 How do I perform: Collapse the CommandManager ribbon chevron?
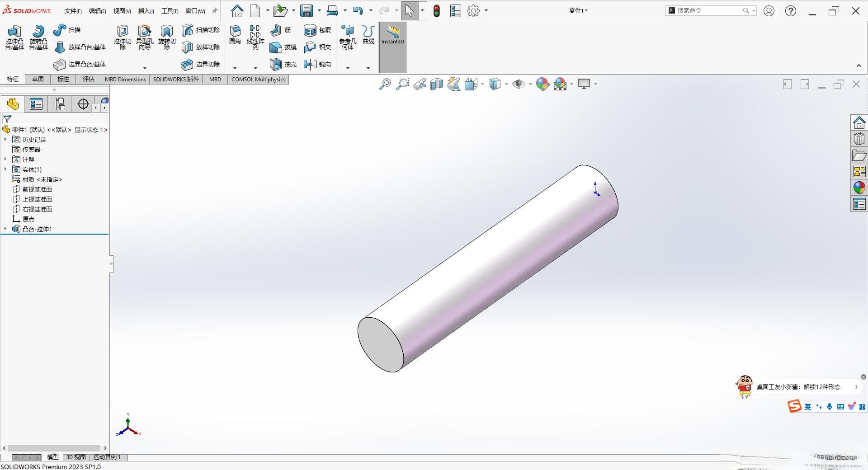coord(859,66)
